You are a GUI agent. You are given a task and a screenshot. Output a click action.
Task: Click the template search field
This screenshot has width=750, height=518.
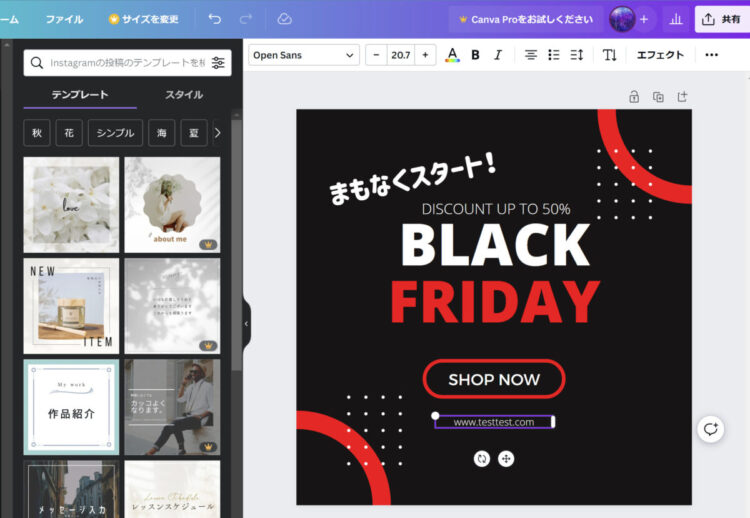coord(127,63)
